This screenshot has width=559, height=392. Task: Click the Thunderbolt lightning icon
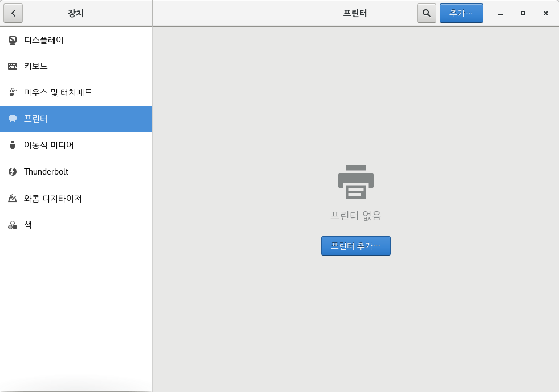coord(13,172)
